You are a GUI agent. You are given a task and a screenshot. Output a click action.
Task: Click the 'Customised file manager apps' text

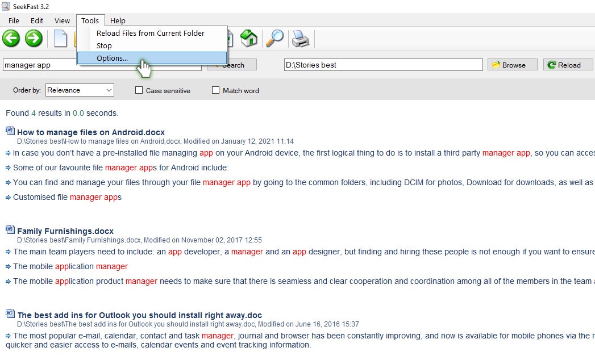click(x=67, y=197)
